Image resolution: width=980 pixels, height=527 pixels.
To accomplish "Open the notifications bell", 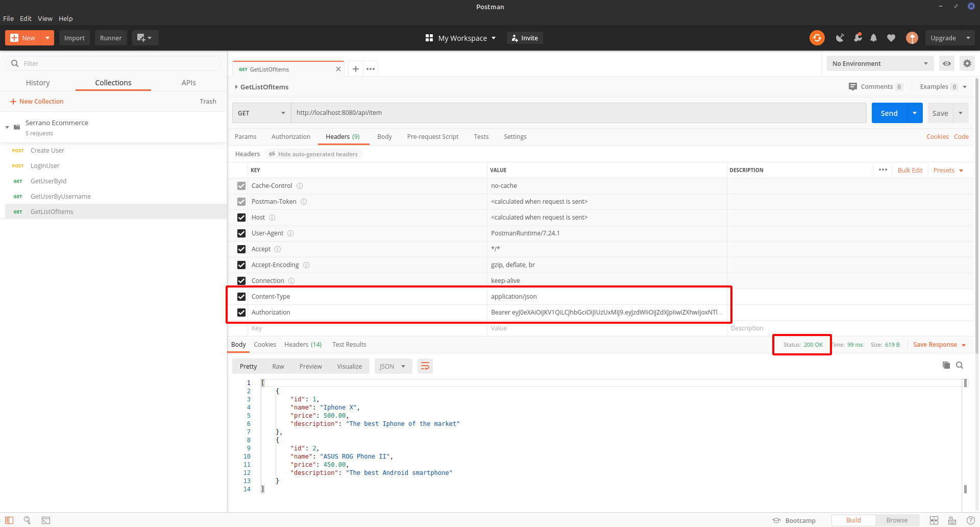I will click(x=873, y=38).
